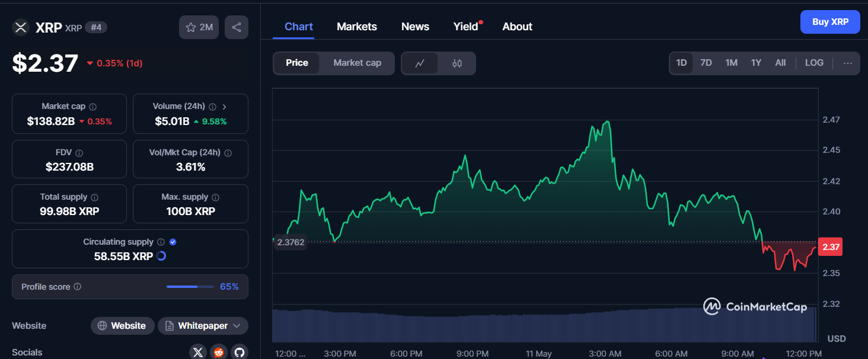The height and width of the screenshot is (359, 868).
Task: Open Market cap info icon
Action: 93,107
